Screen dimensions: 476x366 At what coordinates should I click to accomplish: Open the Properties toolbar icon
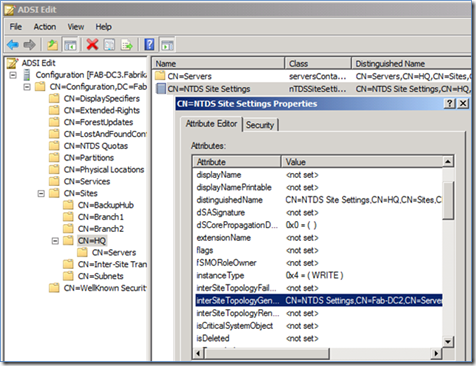(x=109, y=45)
